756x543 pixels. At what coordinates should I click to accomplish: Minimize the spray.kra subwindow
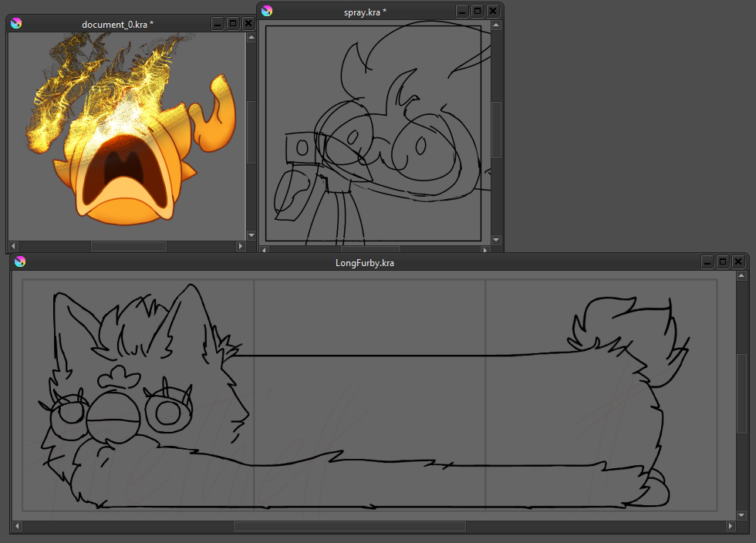[x=461, y=12]
